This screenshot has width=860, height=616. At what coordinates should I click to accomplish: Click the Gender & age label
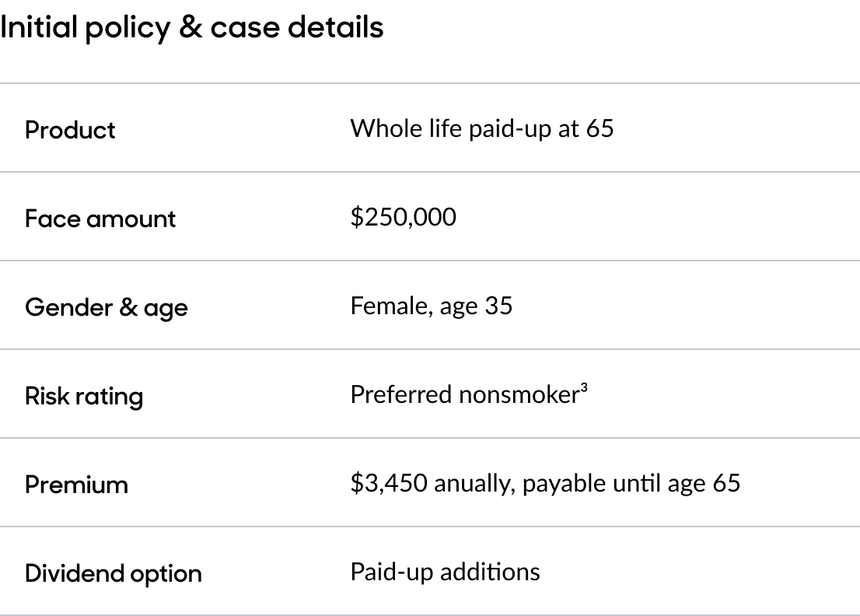coord(107,307)
